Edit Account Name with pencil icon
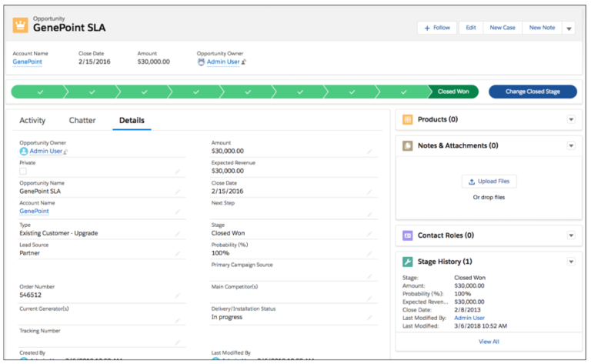The width and height of the screenshot is (591, 364). click(178, 212)
